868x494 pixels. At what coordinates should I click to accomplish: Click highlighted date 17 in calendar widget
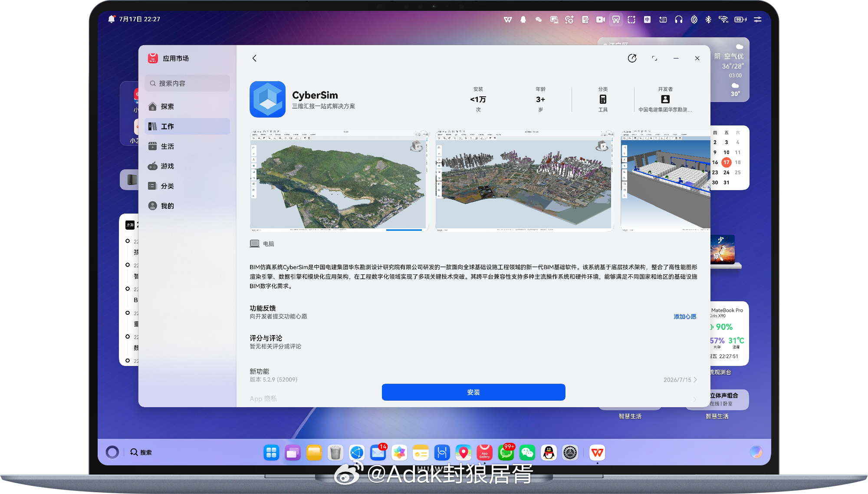pyautogui.click(x=727, y=162)
